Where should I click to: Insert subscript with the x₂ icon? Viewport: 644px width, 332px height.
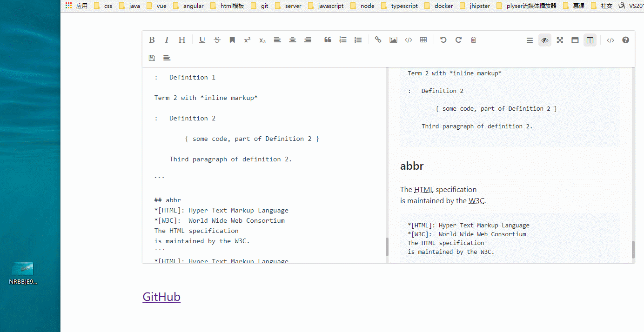pos(262,40)
